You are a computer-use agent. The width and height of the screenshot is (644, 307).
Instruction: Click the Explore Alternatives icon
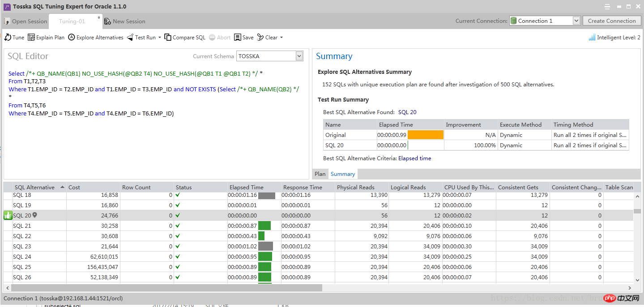pos(72,38)
